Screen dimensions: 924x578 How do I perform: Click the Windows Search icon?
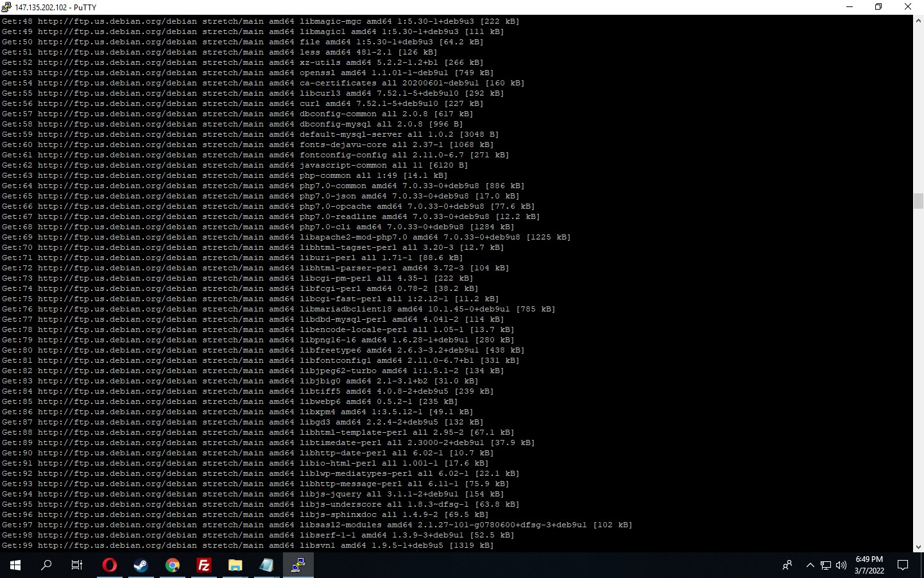click(x=46, y=565)
